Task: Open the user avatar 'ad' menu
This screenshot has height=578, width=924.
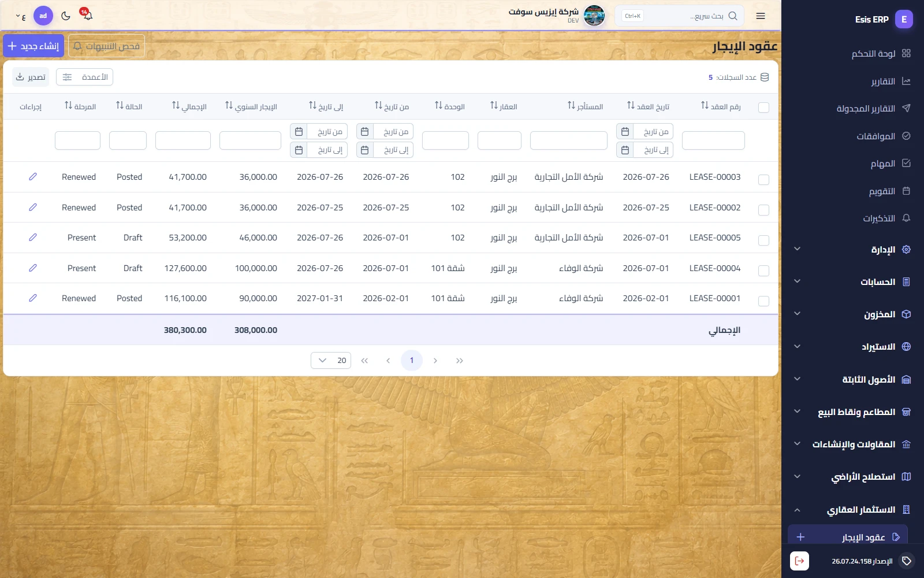Action: point(43,16)
